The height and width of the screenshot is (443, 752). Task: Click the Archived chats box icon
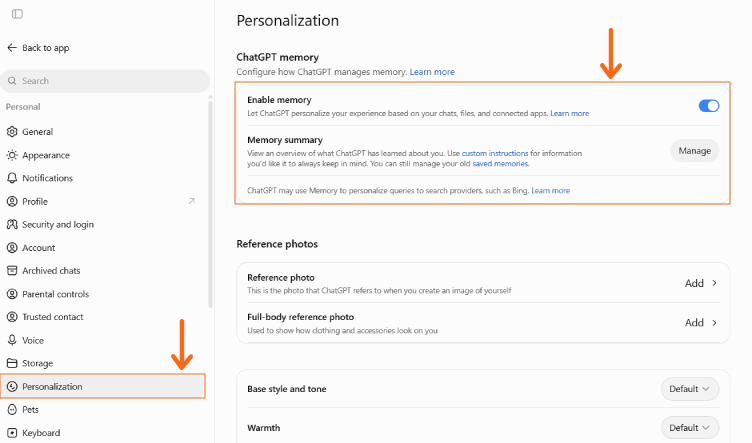coord(12,270)
